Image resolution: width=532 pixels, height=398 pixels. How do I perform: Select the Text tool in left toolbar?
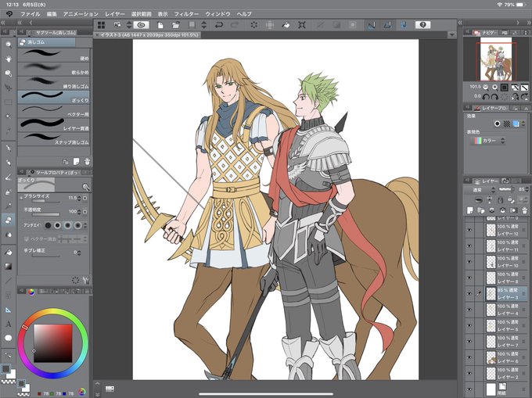pos(9,324)
